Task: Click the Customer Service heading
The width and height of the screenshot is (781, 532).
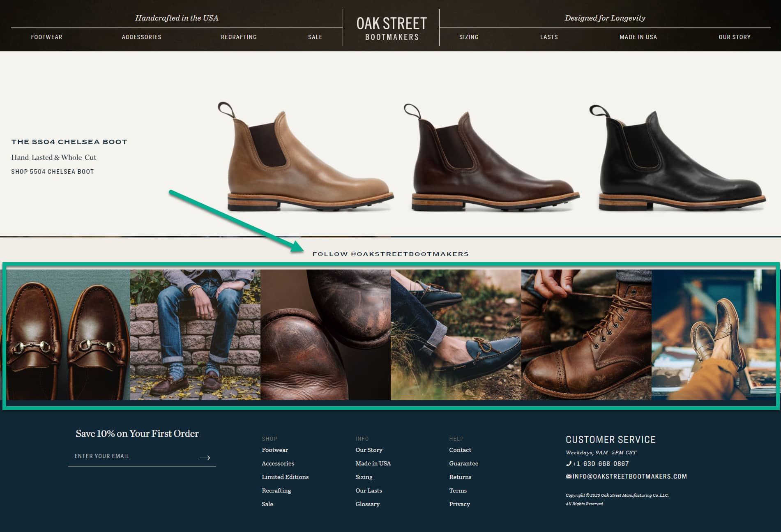Action: (x=611, y=440)
